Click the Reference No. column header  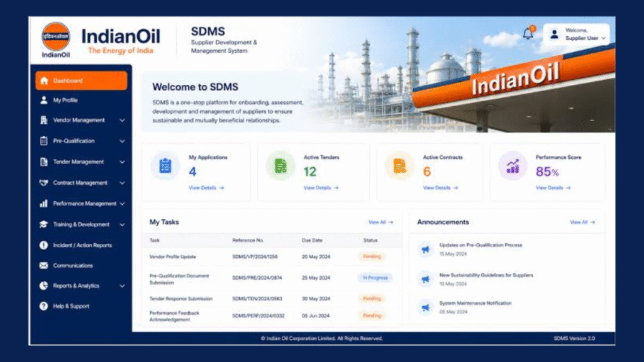coord(248,240)
